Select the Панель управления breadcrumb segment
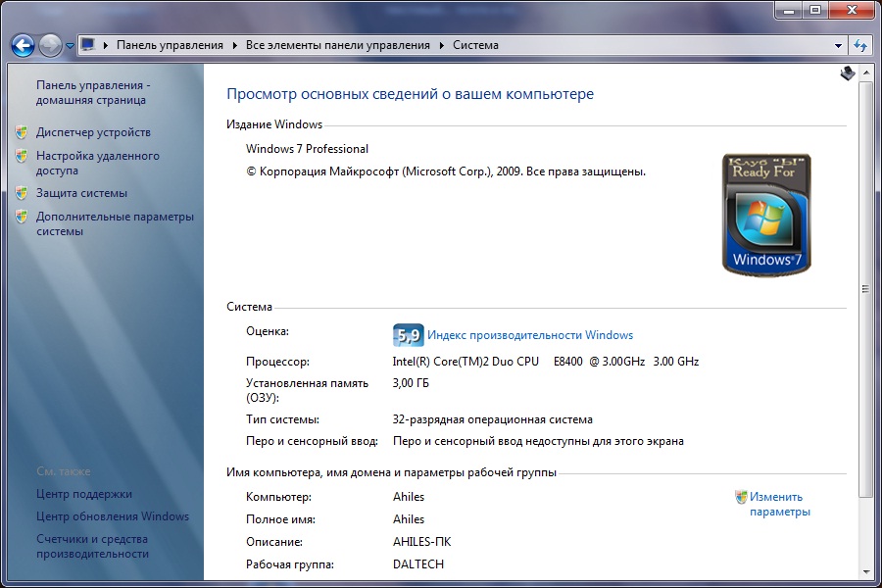This screenshot has width=882, height=588. point(170,45)
